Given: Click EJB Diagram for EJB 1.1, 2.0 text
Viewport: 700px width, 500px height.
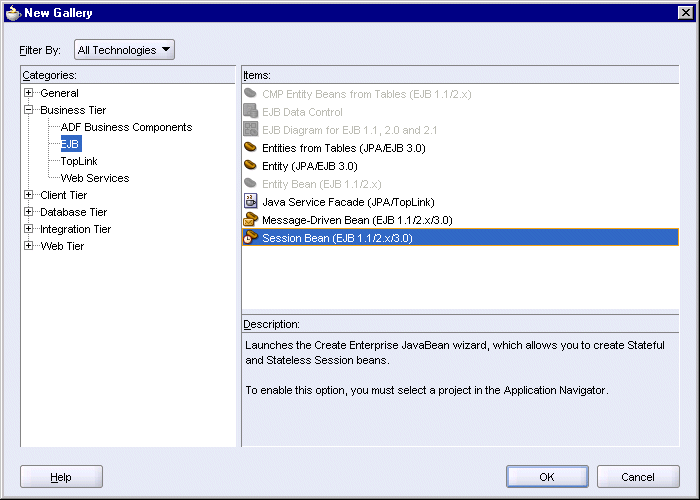Looking at the screenshot, I should [350, 130].
